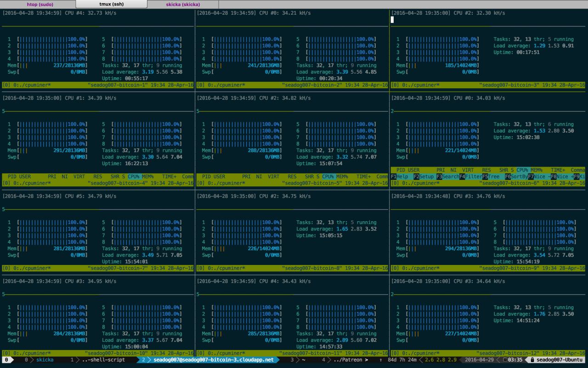
Task: Click status line "seadog007-bitcoin-9"
Action: [x=509, y=268]
